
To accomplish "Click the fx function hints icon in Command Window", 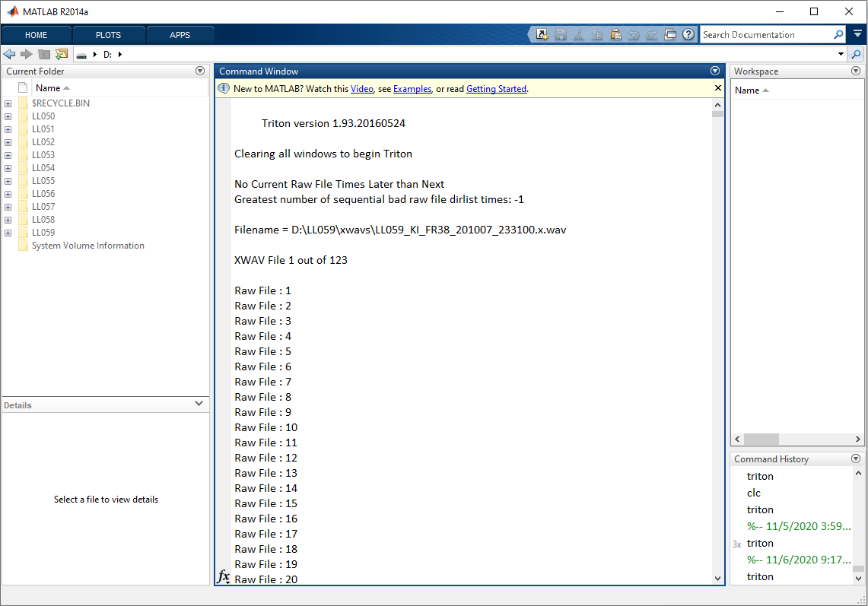I will point(223,577).
